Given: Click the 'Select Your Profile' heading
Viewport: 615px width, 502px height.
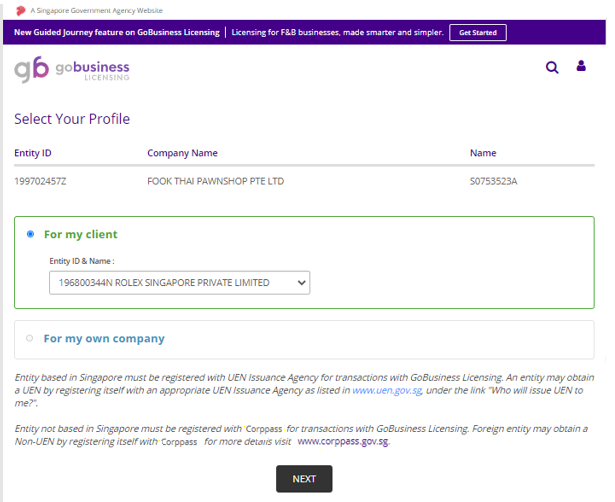Looking at the screenshot, I should click(71, 119).
